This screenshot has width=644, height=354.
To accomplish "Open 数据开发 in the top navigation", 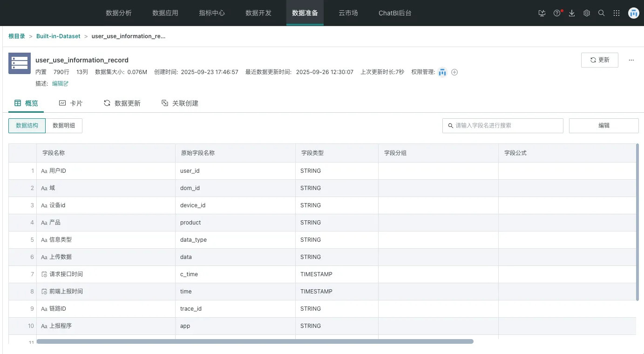I will 258,13.
